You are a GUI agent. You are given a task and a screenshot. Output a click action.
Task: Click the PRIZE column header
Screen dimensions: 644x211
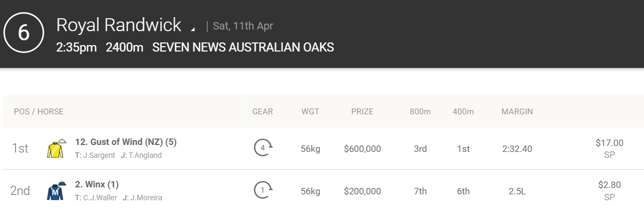[362, 112]
